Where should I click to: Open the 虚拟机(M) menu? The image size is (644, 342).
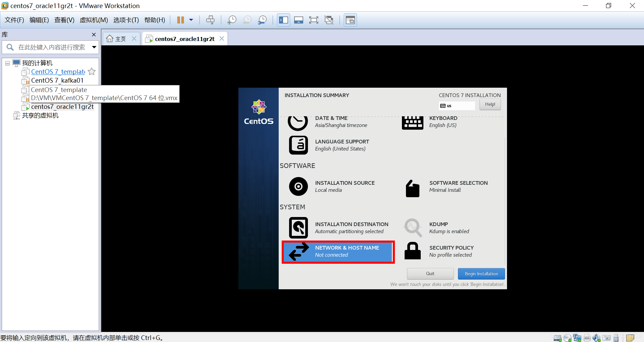94,20
